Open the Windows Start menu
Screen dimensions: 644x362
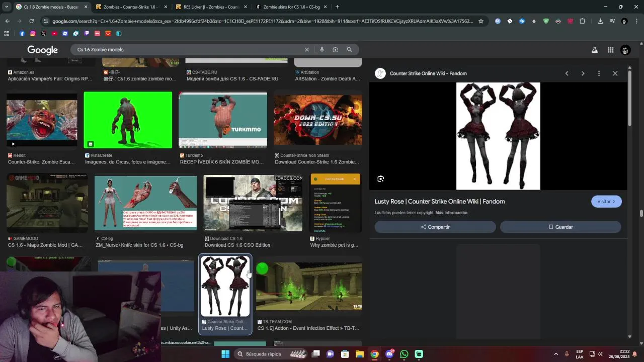click(225, 354)
